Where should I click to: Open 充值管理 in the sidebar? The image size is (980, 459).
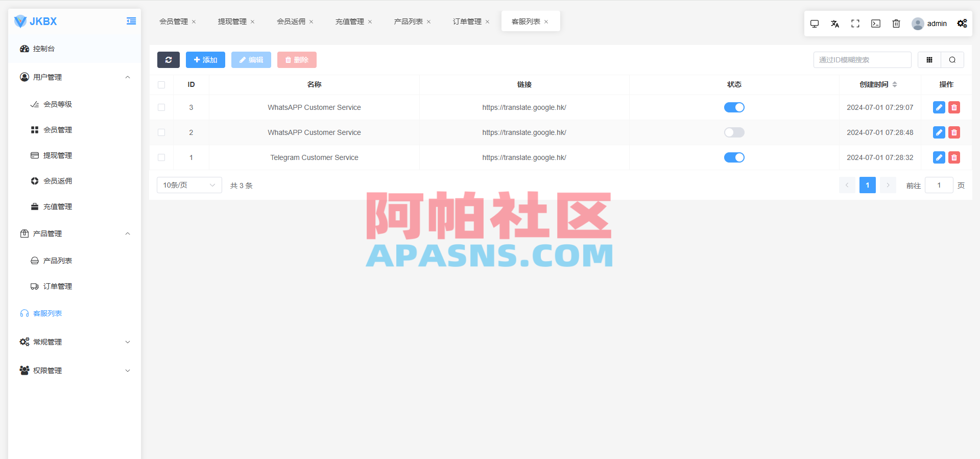75,206
